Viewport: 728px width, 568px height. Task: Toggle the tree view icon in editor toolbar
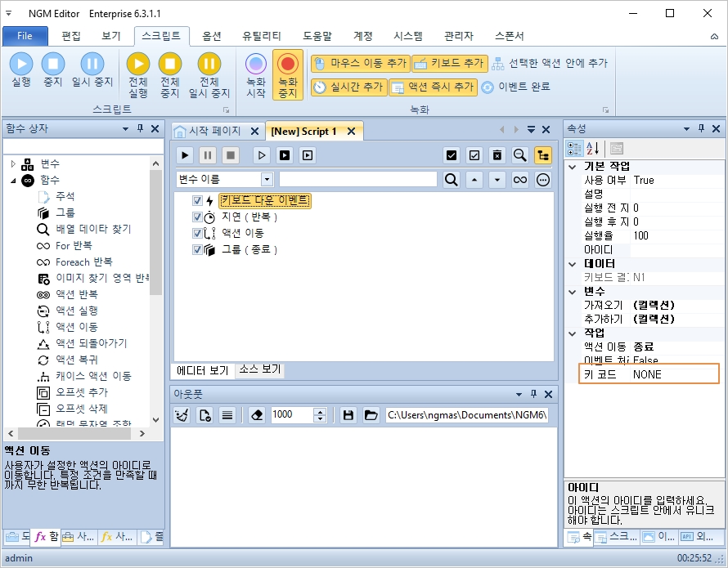[x=543, y=155]
